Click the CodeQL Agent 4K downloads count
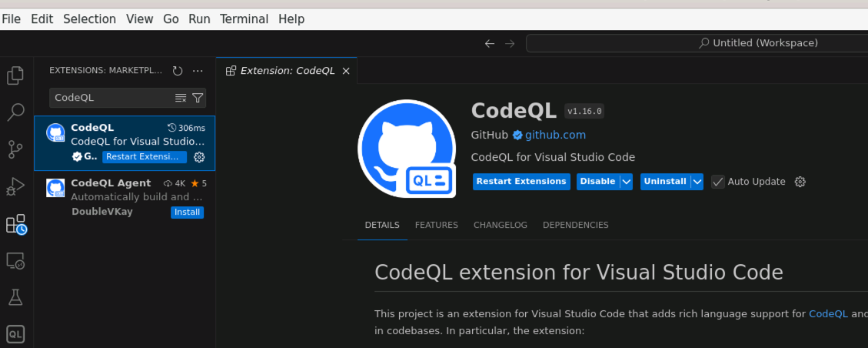868x348 pixels. pos(175,183)
